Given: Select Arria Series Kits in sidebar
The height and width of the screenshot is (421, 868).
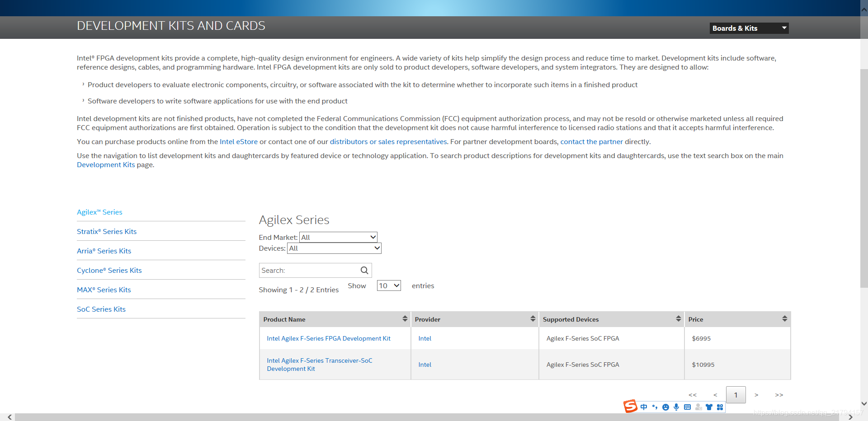Looking at the screenshot, I should point(104,251).
